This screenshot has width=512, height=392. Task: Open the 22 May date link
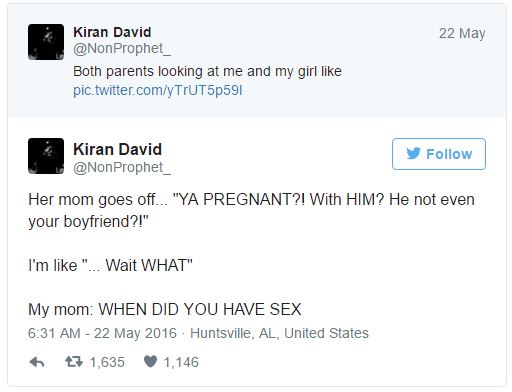click(462, 33)
